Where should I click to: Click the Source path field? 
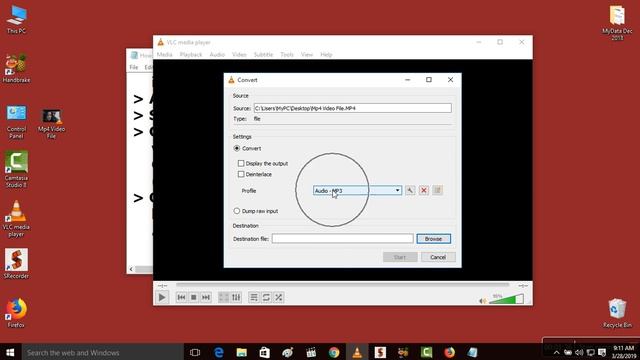(353, 108)
